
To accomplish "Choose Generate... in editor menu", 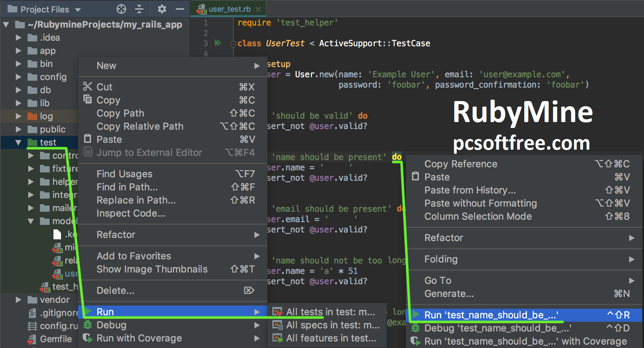I will [x=524, y=294].
